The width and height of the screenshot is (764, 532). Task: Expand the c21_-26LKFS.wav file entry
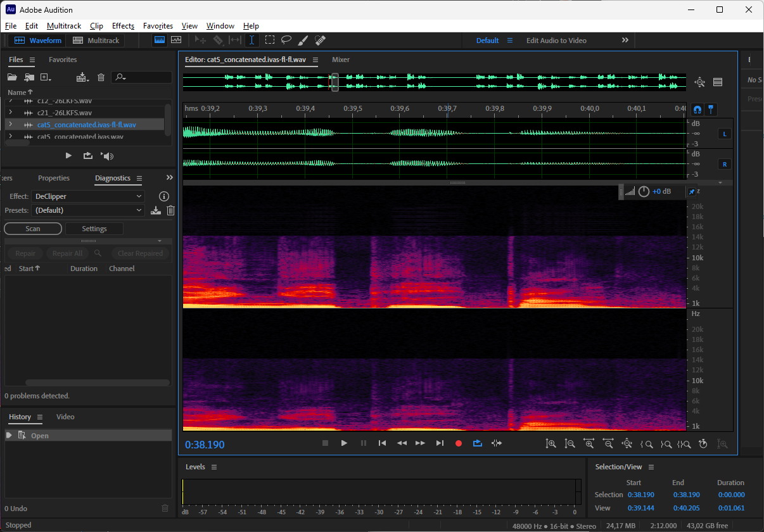(10, 113)
